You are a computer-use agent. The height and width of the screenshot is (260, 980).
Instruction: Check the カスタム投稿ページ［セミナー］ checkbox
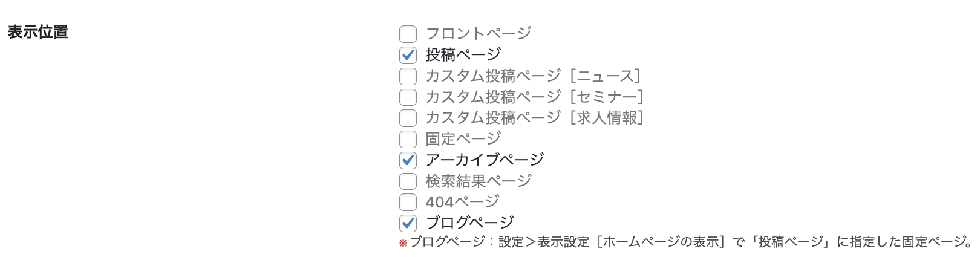point(408,97)
